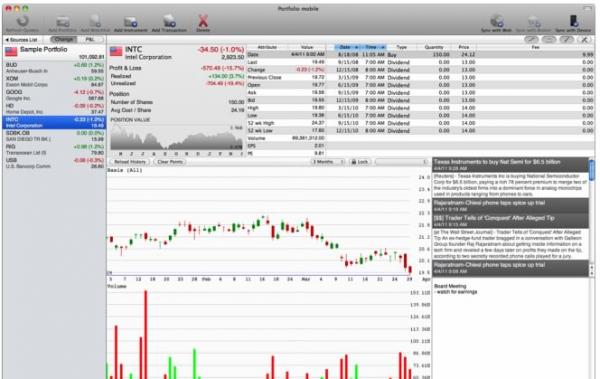The width and height of the screenshot is (600, 379).
Task: Click the red Delete X icon
Action: [203, 21]
